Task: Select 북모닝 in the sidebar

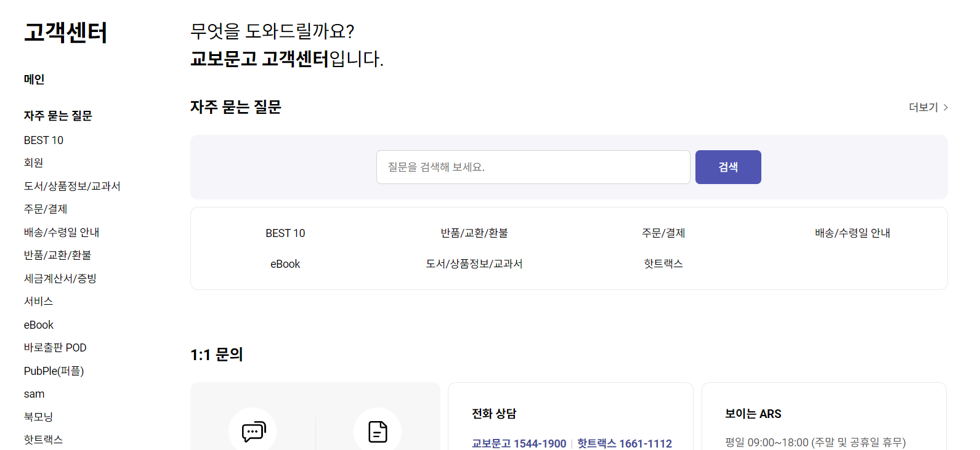Action: 38,417
